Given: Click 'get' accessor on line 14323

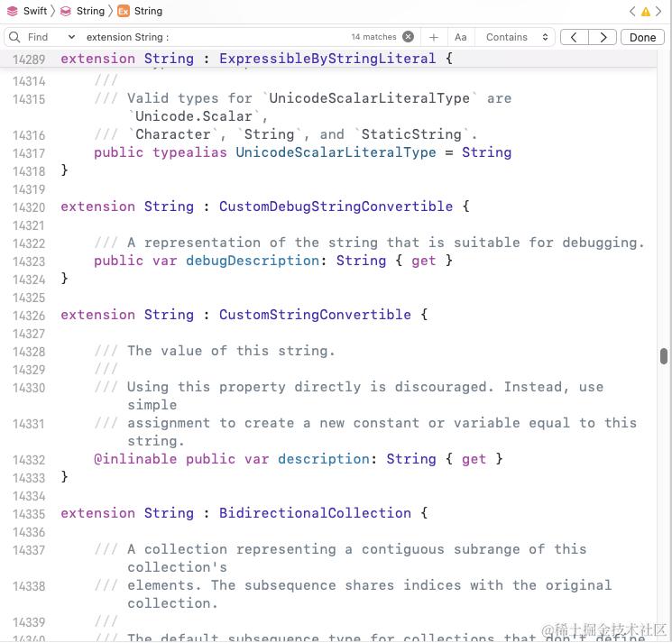Looking at the screenshot, I should click(424, 261).
